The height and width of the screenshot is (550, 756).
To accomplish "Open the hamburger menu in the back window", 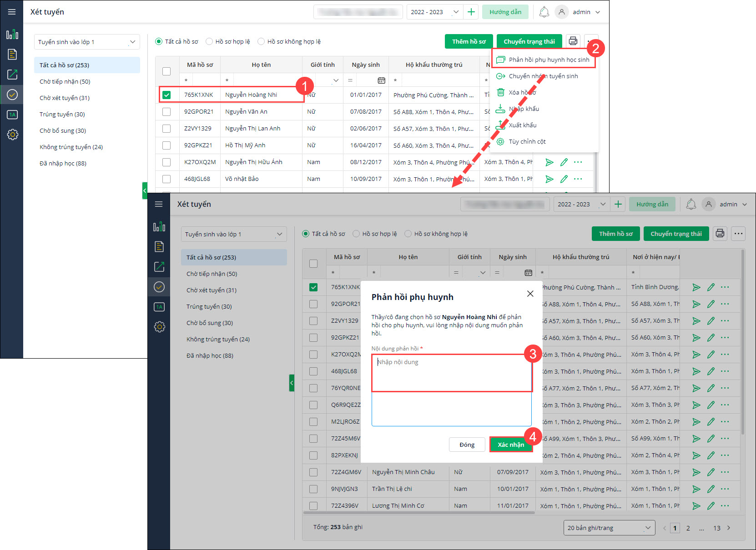I will (12, 12).
